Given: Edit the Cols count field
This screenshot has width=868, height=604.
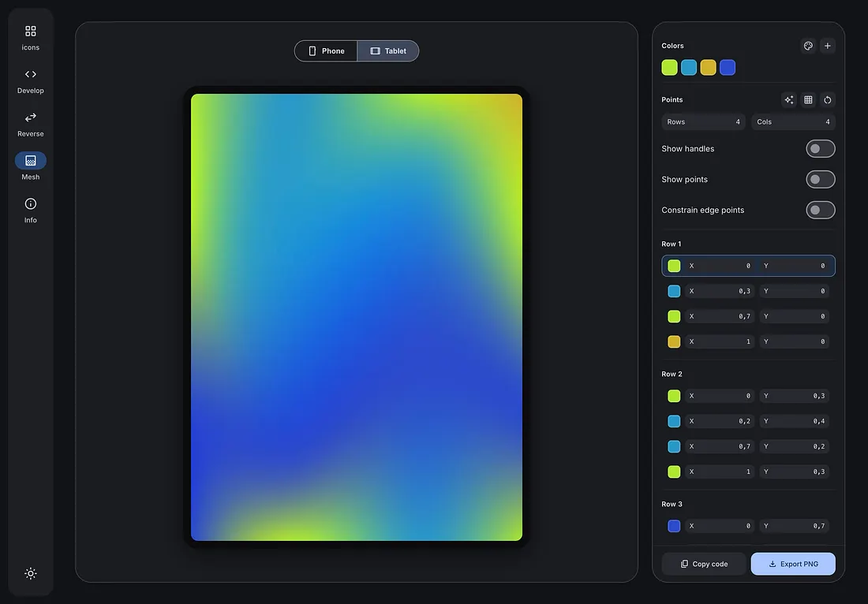Looking at the screenshot, I should pos(793,121).
